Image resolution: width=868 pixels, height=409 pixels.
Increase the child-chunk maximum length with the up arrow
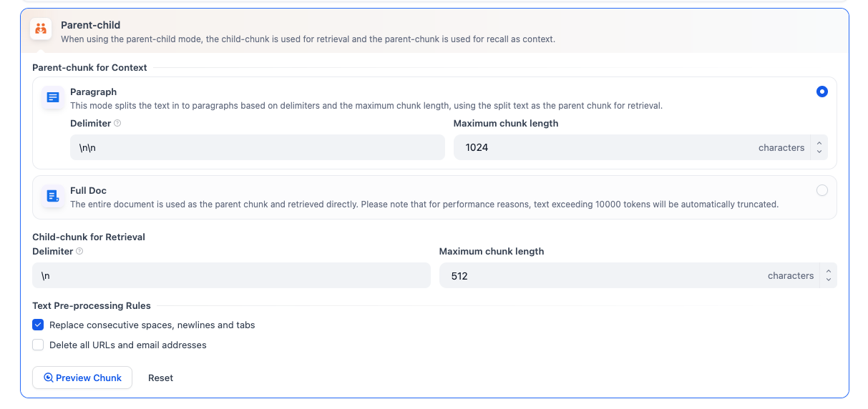tap(829, 271)
